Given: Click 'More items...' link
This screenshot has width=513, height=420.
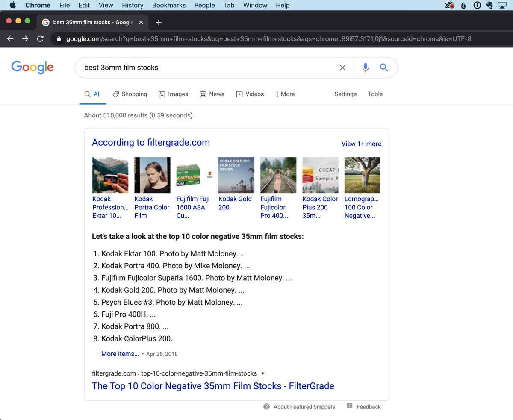Looking at the screenshot, I should [x=120, y=354].
